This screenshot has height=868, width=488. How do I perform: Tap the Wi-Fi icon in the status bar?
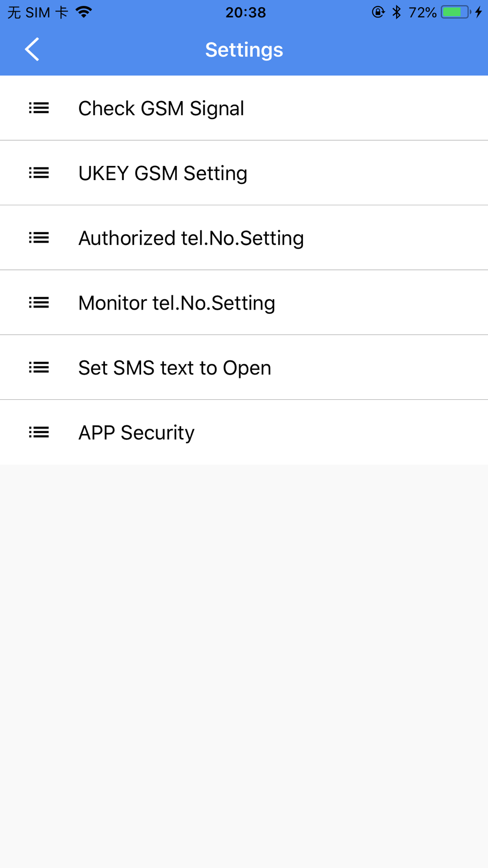pos(84,12)
